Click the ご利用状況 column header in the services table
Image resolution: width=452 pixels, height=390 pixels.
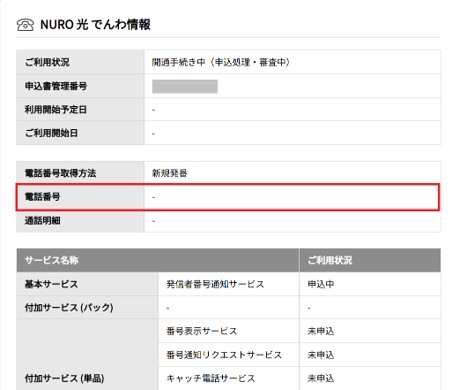[x=330, y=260]
